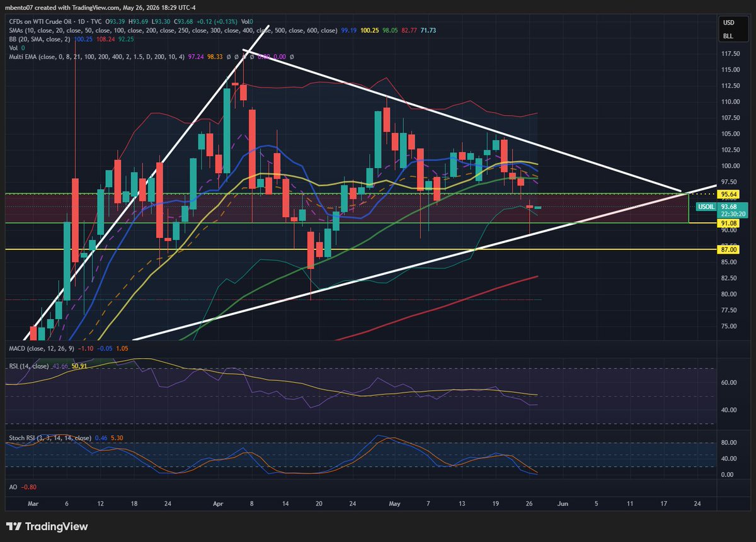Click the 115.00 price axis value
This screenshot has height=542, width=756.
coord(731,70)
